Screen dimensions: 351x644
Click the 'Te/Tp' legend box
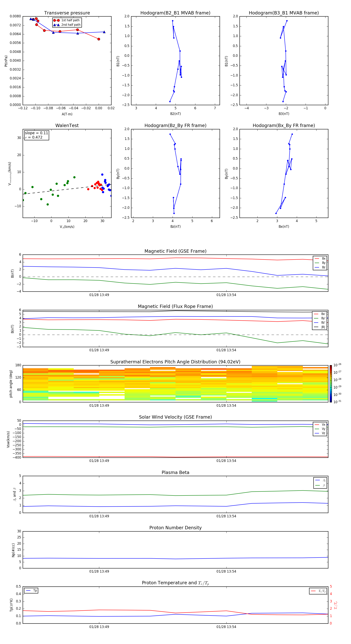pos(318,591)
